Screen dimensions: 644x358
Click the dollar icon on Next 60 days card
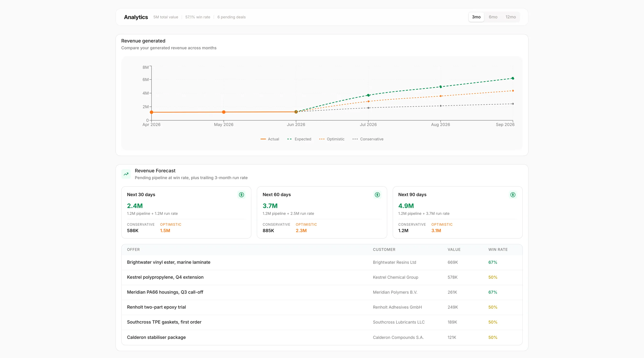pyautogui.click(x=377, y=195)
